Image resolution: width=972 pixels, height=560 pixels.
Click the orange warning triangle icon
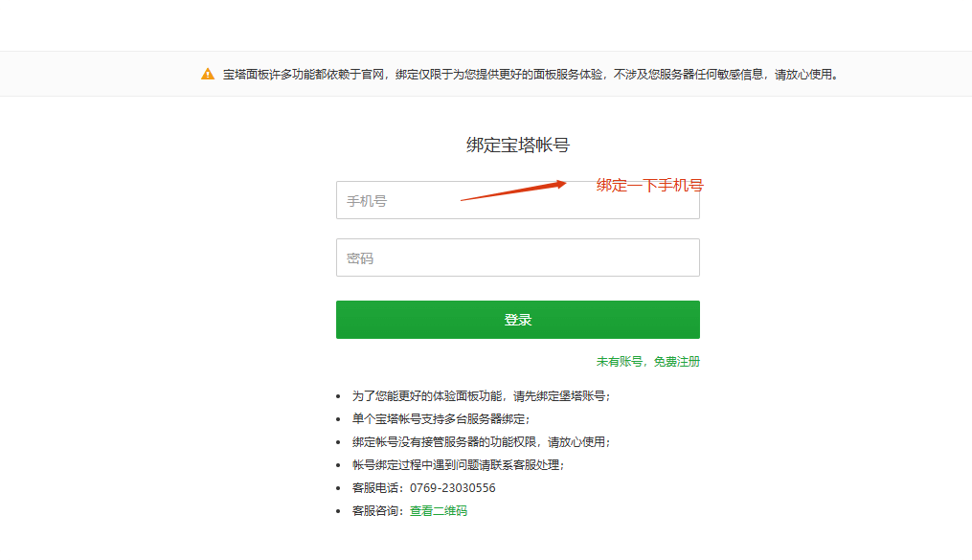[208, 75]
